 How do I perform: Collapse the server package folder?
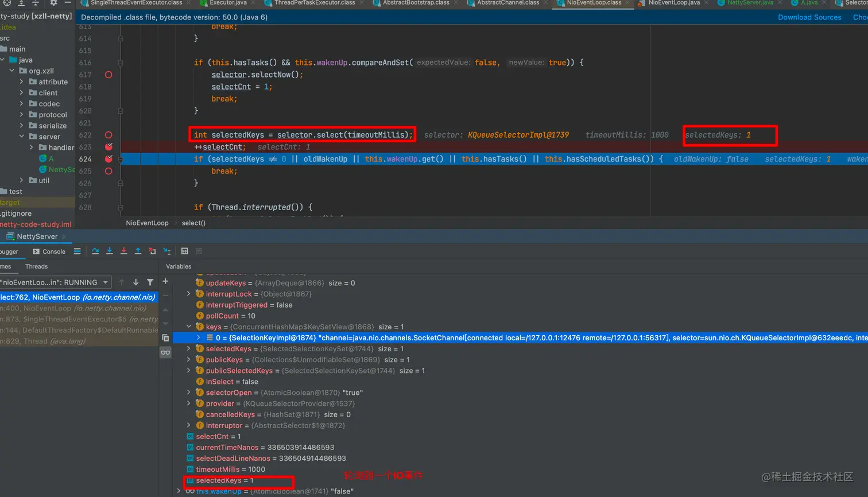pos(22,137)
